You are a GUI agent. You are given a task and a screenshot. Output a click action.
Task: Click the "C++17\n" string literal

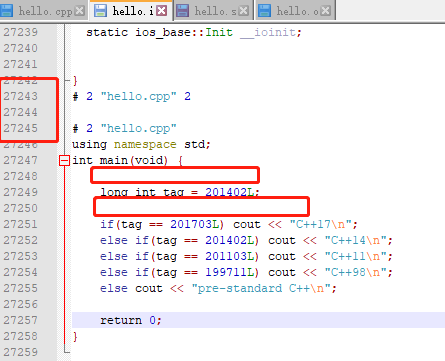[321, 224]
